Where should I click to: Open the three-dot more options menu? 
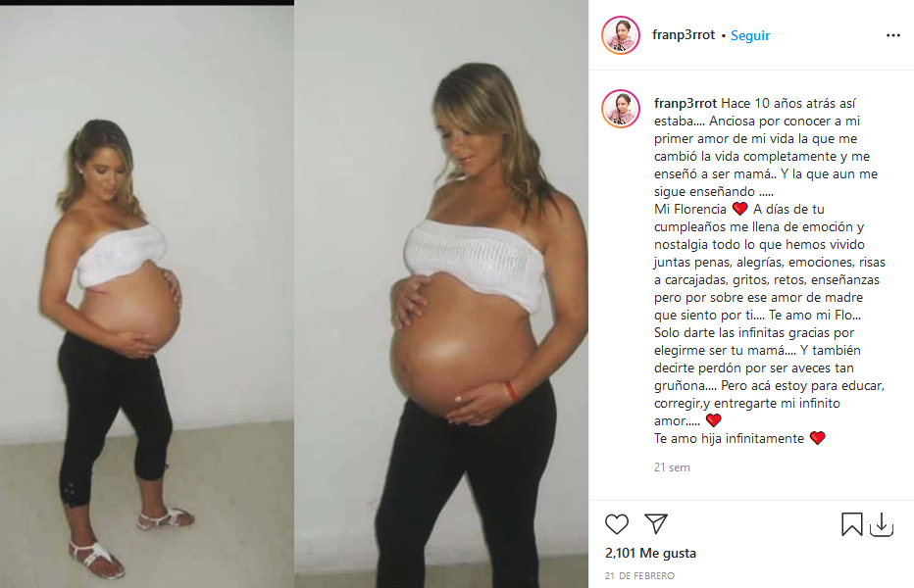tap(893, 35)
